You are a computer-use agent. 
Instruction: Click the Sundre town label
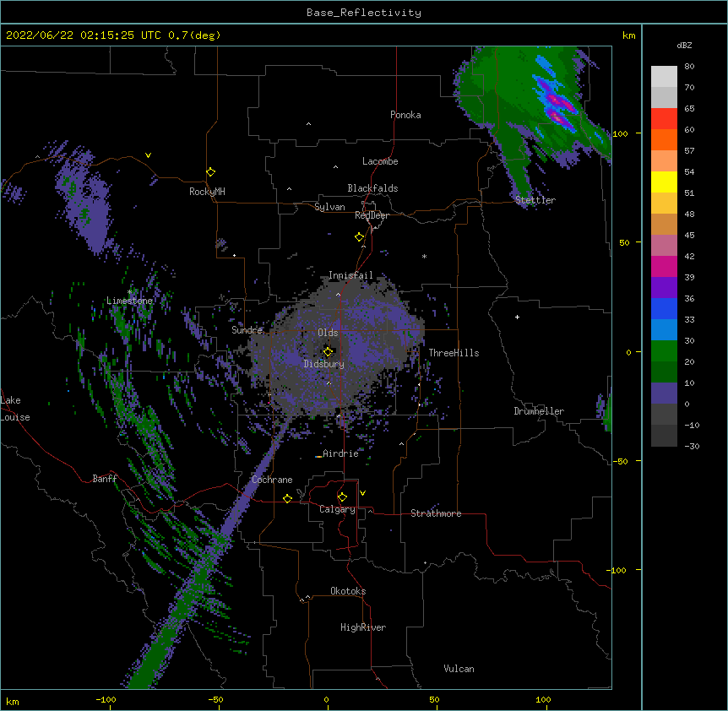pos(247,330)
